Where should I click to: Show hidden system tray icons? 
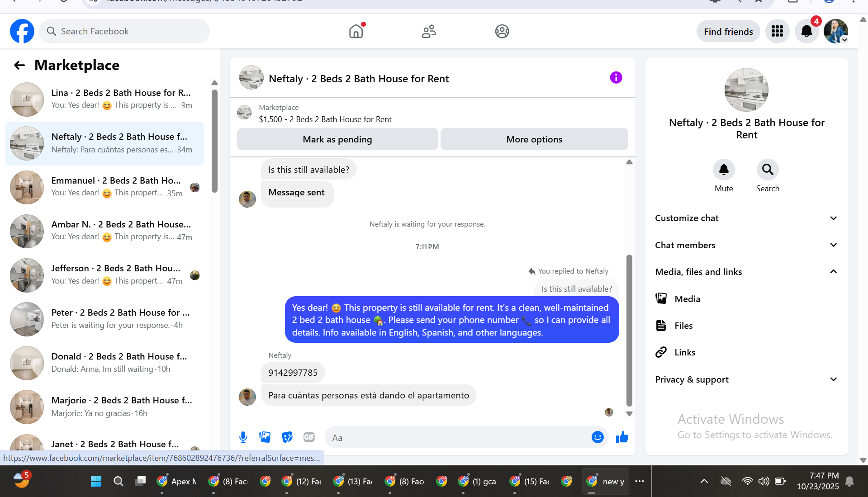click(704, 481)
